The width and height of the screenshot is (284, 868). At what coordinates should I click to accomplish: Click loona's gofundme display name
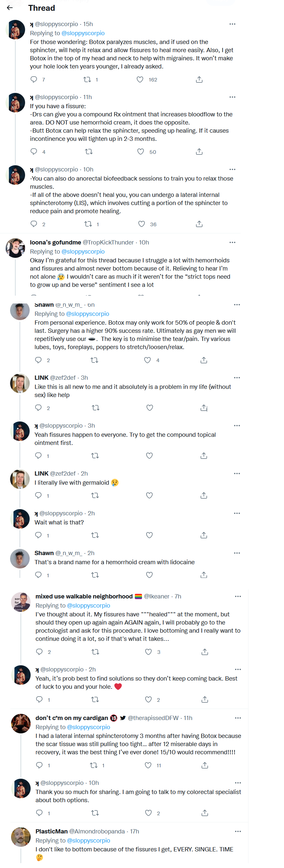55,243
